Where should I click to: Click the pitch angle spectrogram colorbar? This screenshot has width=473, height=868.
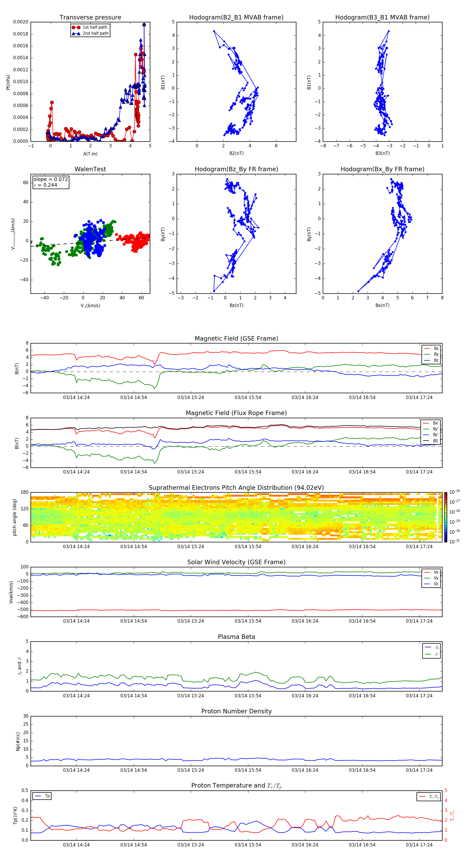coord(446,517)
